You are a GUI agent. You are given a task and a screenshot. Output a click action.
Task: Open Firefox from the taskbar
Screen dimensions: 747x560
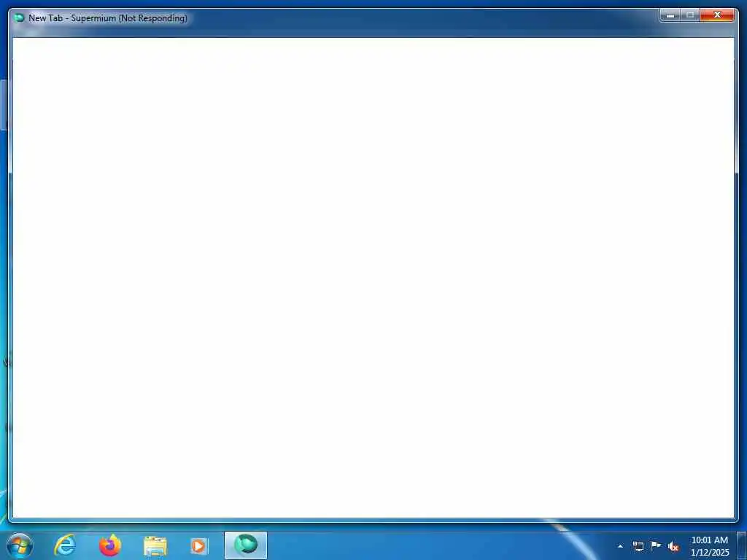[x=110, y=545]
